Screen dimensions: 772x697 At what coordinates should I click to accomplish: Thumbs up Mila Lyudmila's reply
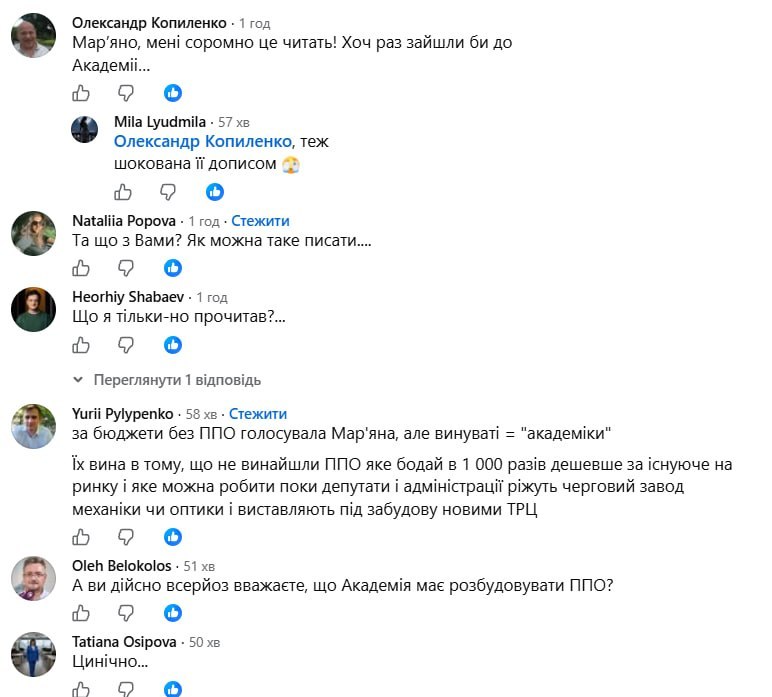tap(123, 191)
